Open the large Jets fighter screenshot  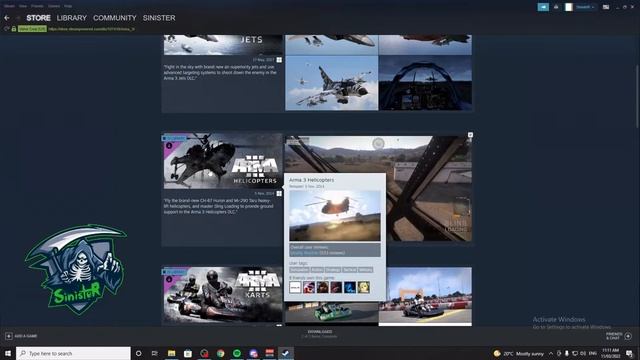point(331,83)
